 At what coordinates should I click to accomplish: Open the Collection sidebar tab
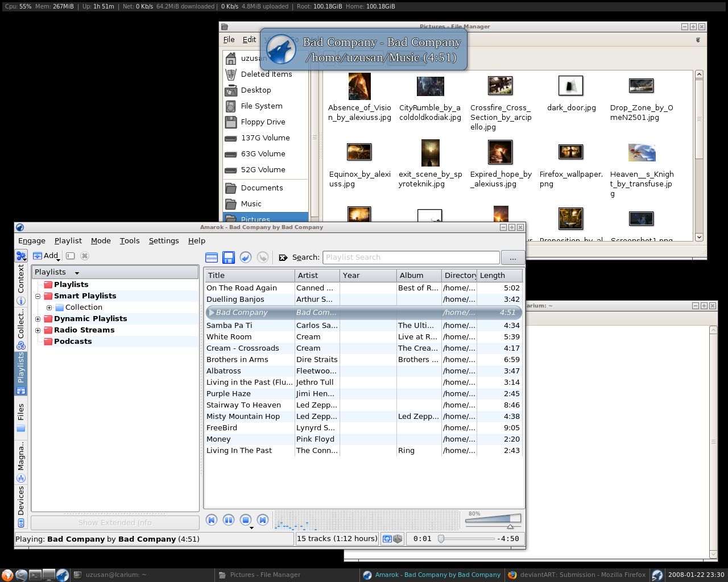pyautogui.click(x=21, y=329)
